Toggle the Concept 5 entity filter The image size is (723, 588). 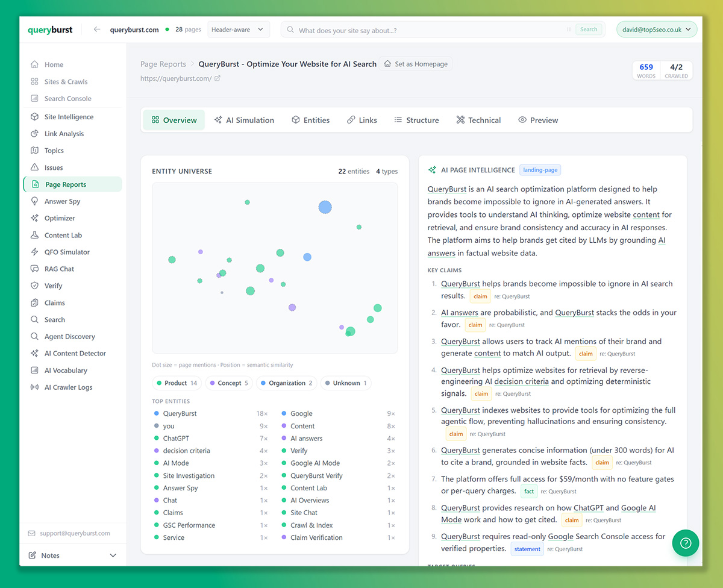click(229, 383)
